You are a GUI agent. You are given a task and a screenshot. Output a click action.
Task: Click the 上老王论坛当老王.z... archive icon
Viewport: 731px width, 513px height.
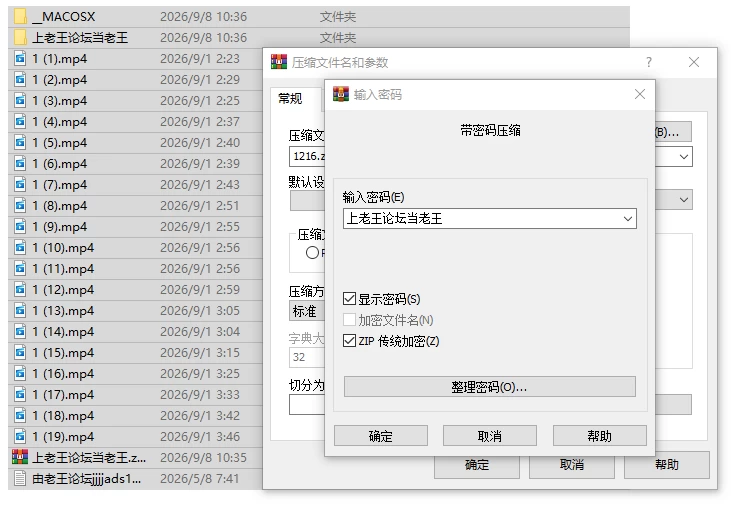pos(20,458)
